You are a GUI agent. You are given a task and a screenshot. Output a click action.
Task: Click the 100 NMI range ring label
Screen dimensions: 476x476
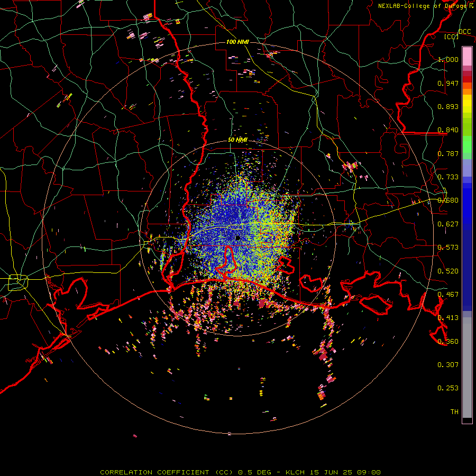[237, 42]
